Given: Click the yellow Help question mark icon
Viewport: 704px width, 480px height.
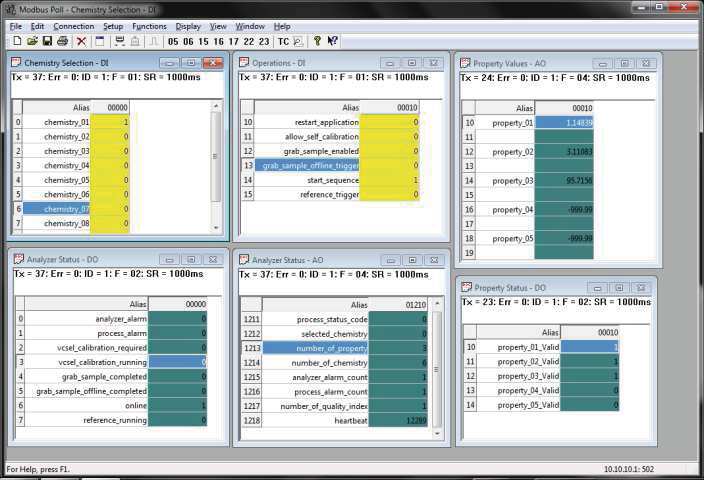Looking at the screenshot, I should [317, 41].
